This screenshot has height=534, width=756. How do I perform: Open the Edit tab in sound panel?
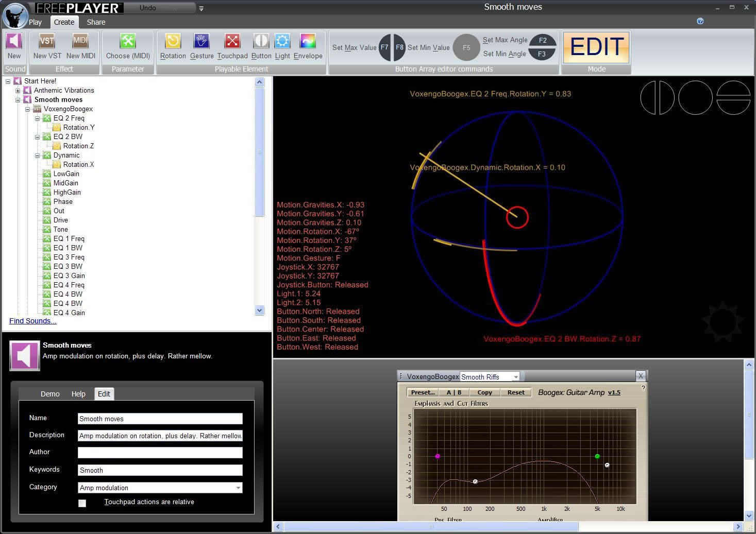pyautogui.click(x=104, y=394)
